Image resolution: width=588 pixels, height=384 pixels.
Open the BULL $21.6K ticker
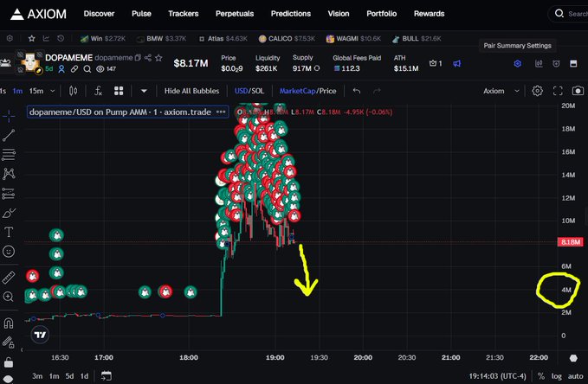[417, 39]
